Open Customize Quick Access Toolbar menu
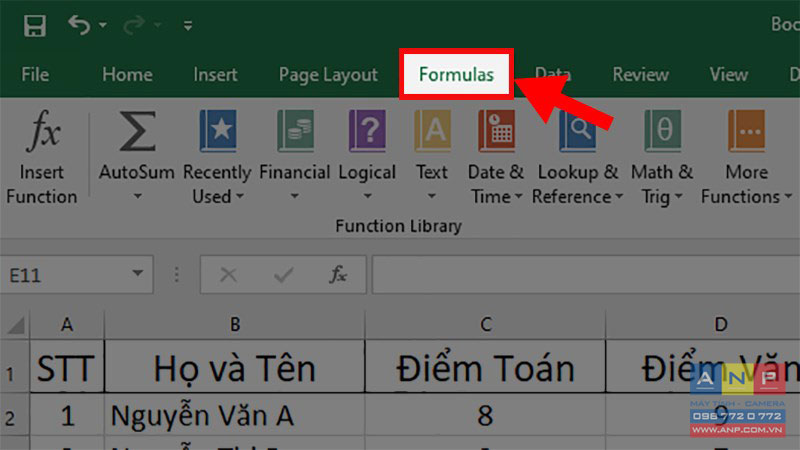The image size is (800, 450). pyautogui.click(x=188, y=26)
